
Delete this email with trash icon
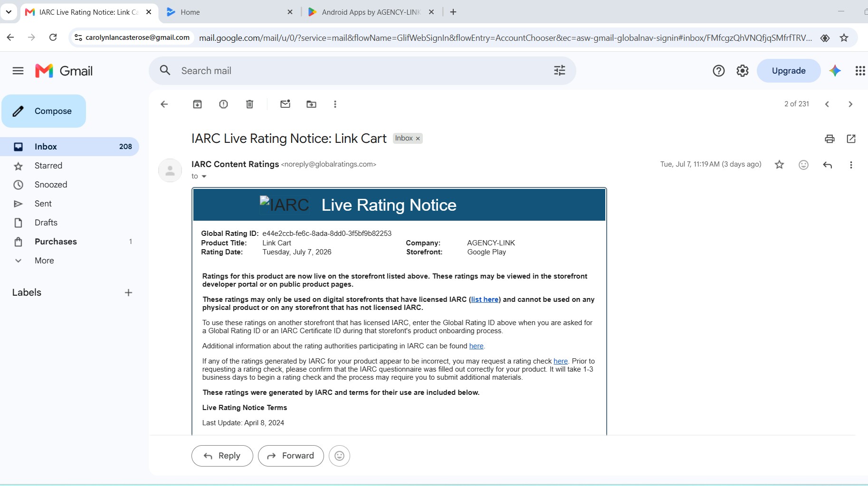point(249,104)
